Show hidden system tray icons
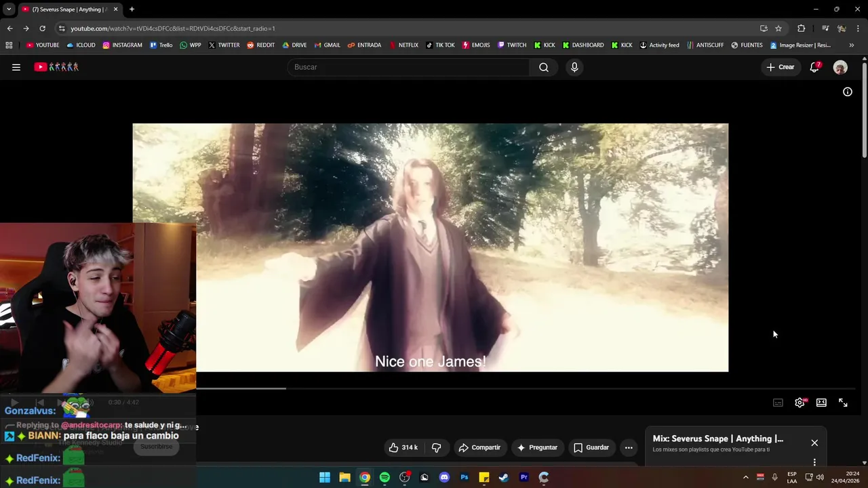This screenshot has width=868, height=488. 745,477
